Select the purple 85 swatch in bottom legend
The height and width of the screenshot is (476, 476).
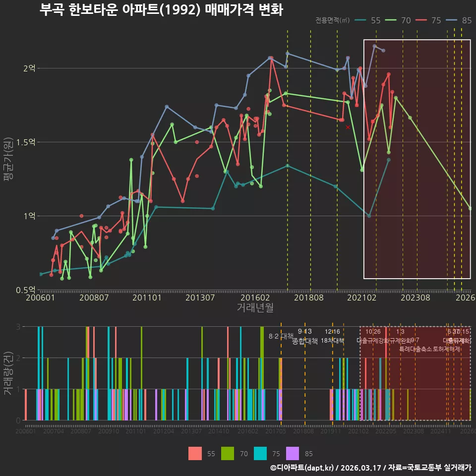[x=293, y=454]
